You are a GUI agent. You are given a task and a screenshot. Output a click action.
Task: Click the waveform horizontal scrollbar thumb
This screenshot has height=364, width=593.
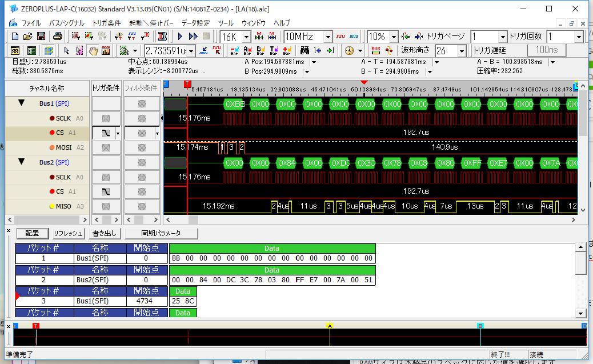point(193,219)
